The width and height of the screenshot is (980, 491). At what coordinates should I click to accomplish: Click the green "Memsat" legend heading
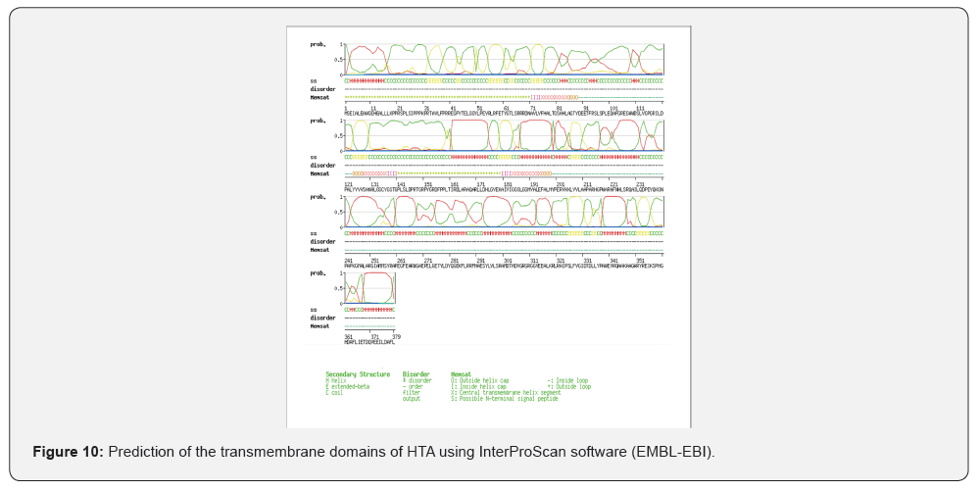tap(461, 373)
